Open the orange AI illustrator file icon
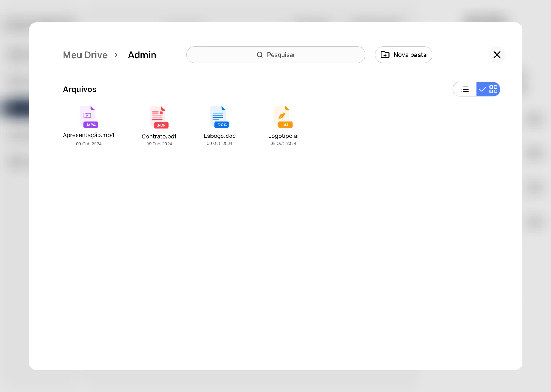Viewport: 551px width, 392px height. [283, 117]
